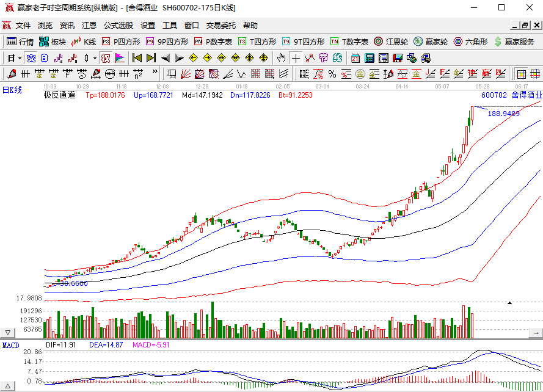Open the 资讯 menu
The width and height of the screenshot is (543, 392).
pyautogui.click(x=67, y=25)
